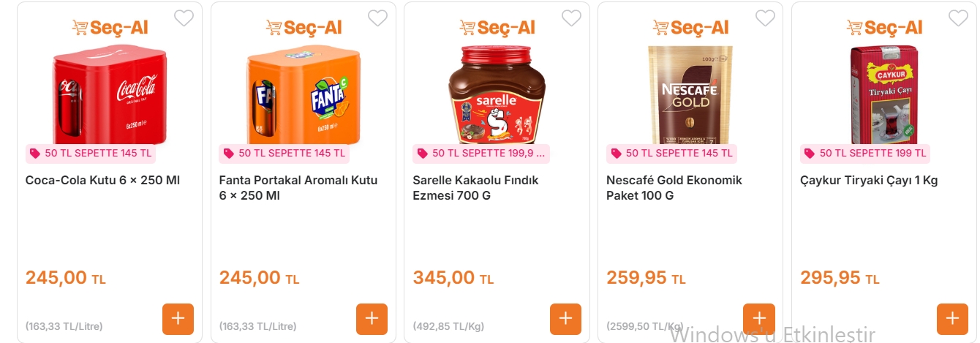
Task: Add Coca-Cola Kutu to cart
Action: tap(178, 319)
